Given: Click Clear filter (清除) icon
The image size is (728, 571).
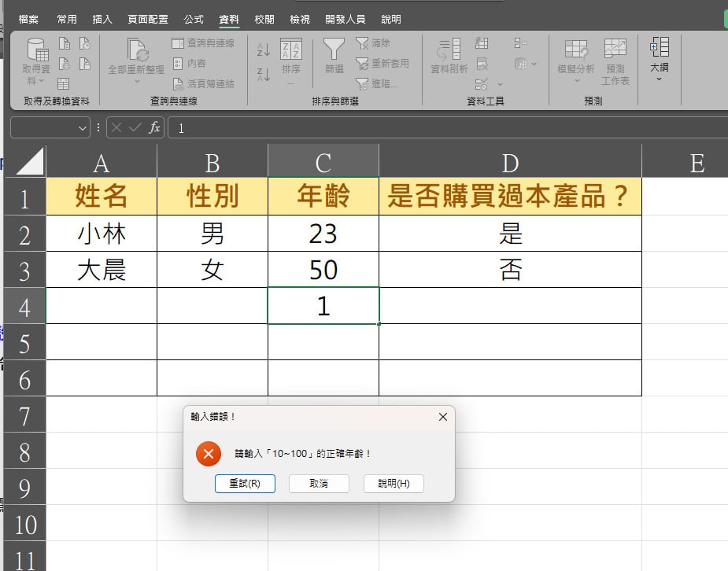Looking at the screenshot, I should click(x=362, y=43).
